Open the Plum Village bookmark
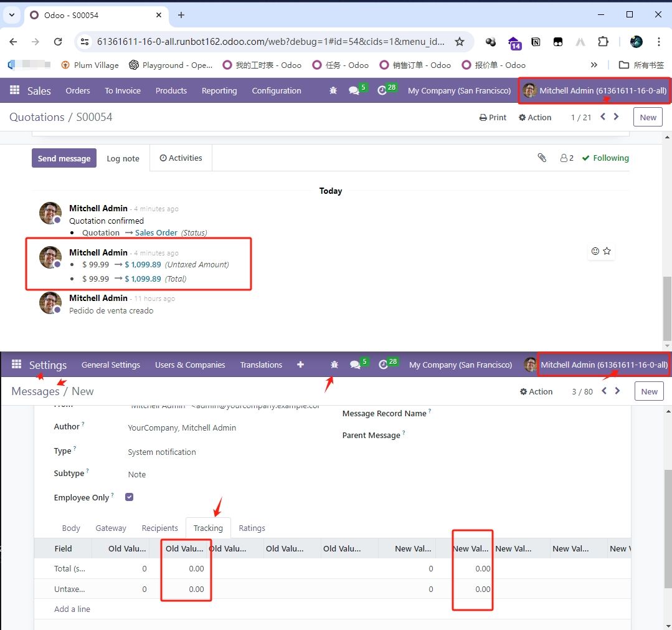 coord(90,65)
